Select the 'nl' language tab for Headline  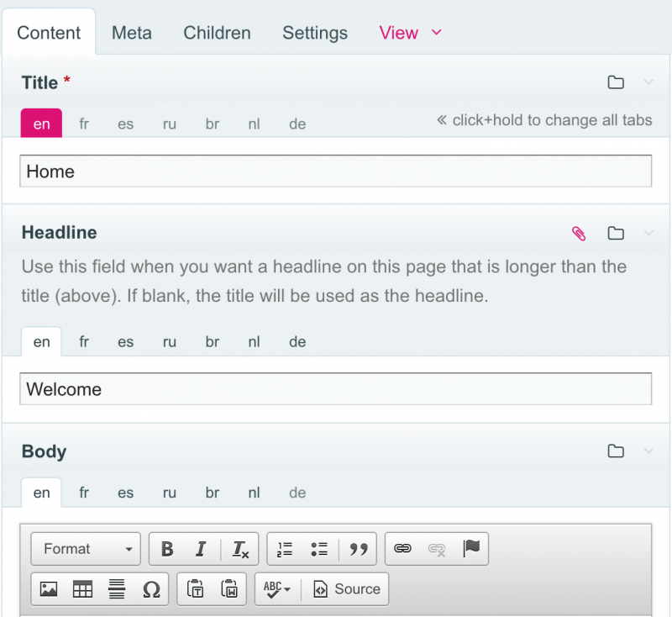(x=255, y=341)
